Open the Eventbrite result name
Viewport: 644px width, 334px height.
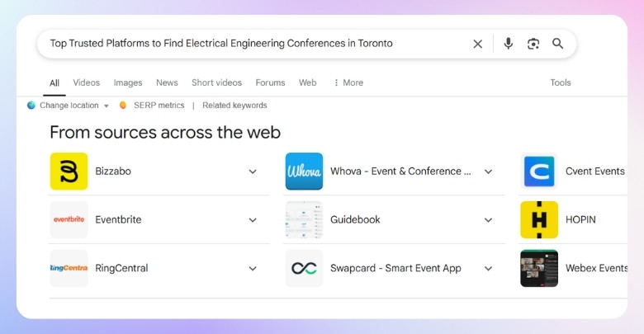(118, 219)
